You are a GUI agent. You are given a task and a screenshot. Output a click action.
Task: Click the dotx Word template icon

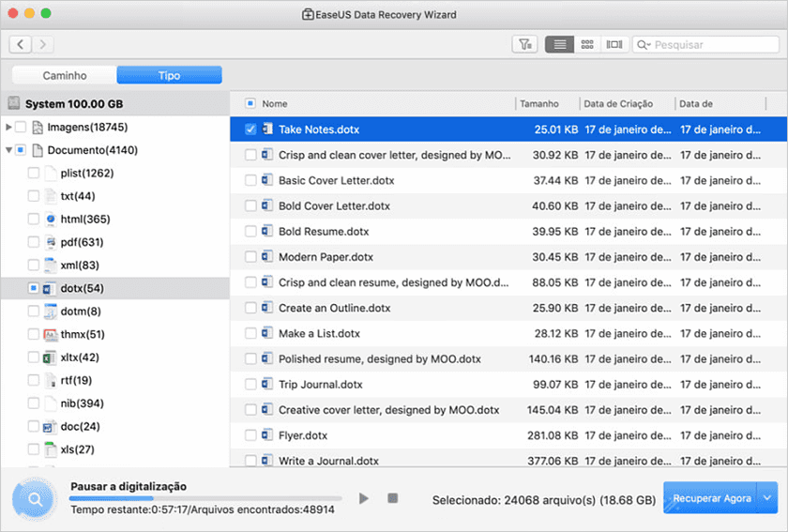tap(49, 288)
